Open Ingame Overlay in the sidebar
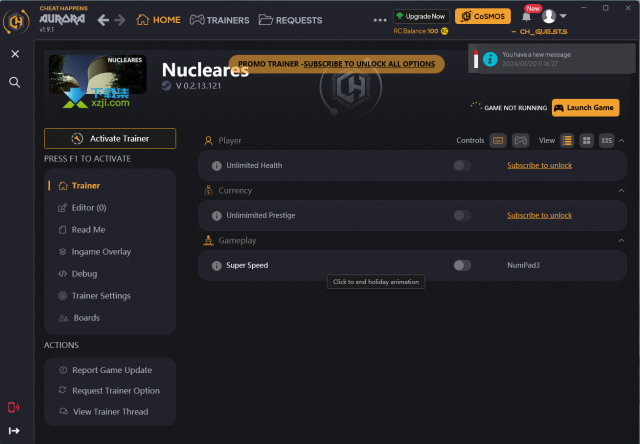The width and height of the screenshot is (640, 444). (100, 252)
